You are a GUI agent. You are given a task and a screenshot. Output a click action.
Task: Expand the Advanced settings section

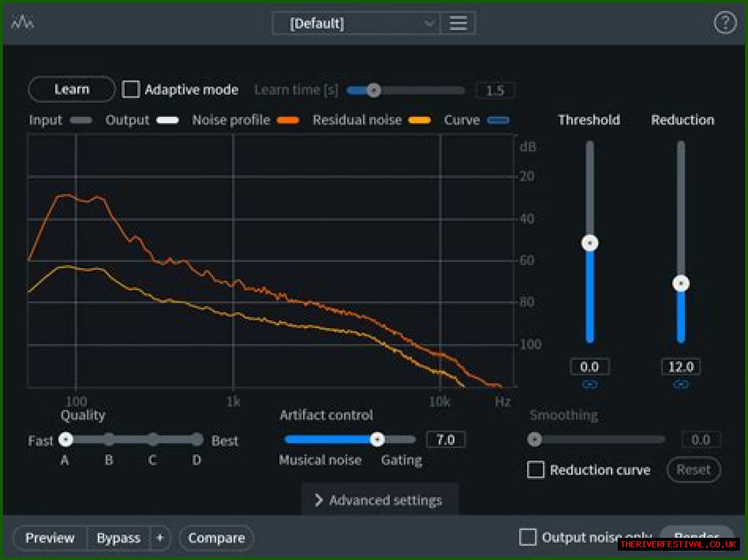coord(379,500)
